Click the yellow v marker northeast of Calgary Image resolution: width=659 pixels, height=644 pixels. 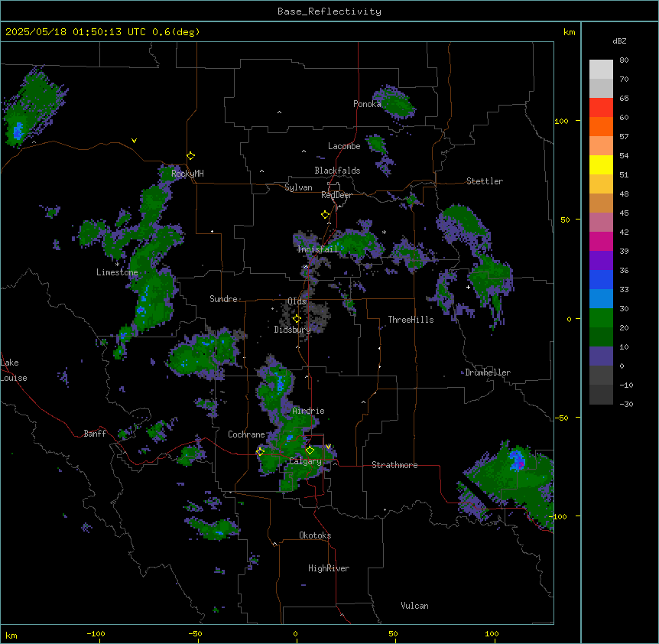[328, 447]
